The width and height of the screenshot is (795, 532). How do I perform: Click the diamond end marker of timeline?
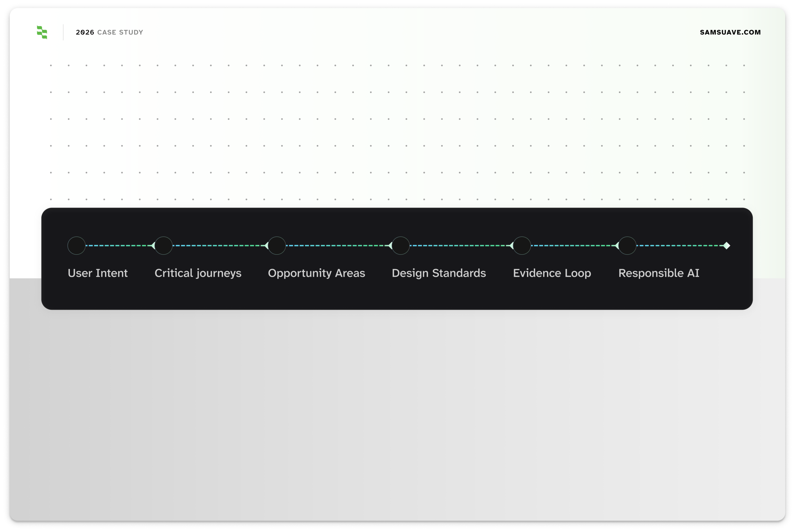[x=726, y=246]
